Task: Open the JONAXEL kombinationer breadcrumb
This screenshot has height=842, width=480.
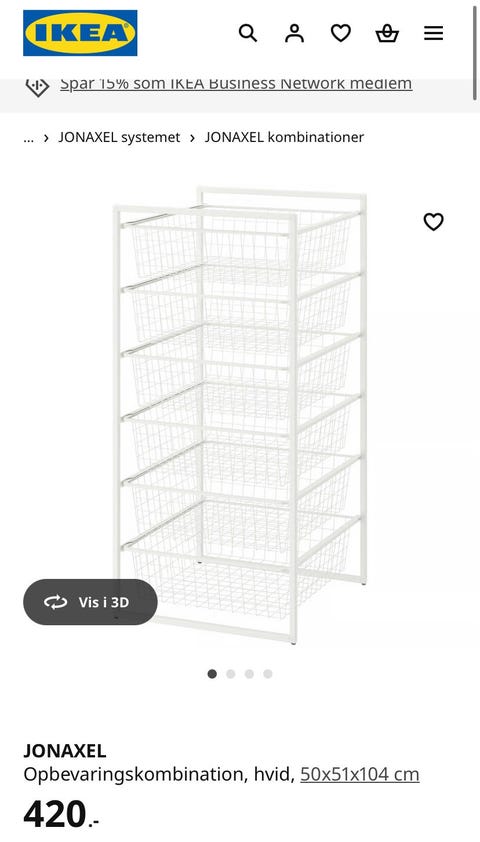Action: (x=284, y=137)
